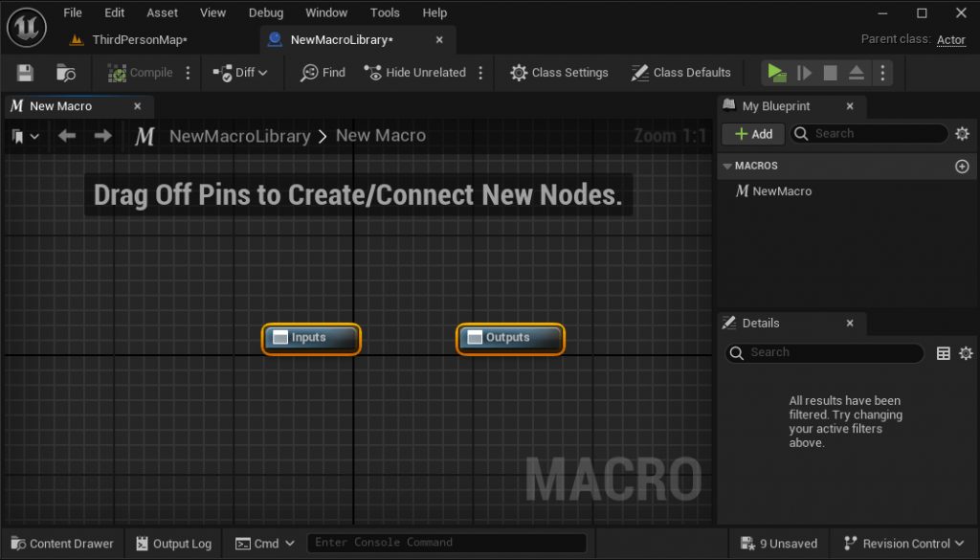Screen dimensions: 980x560
Task: Save the NewMacroLibrary asset
Action: [x=23, y=72]
